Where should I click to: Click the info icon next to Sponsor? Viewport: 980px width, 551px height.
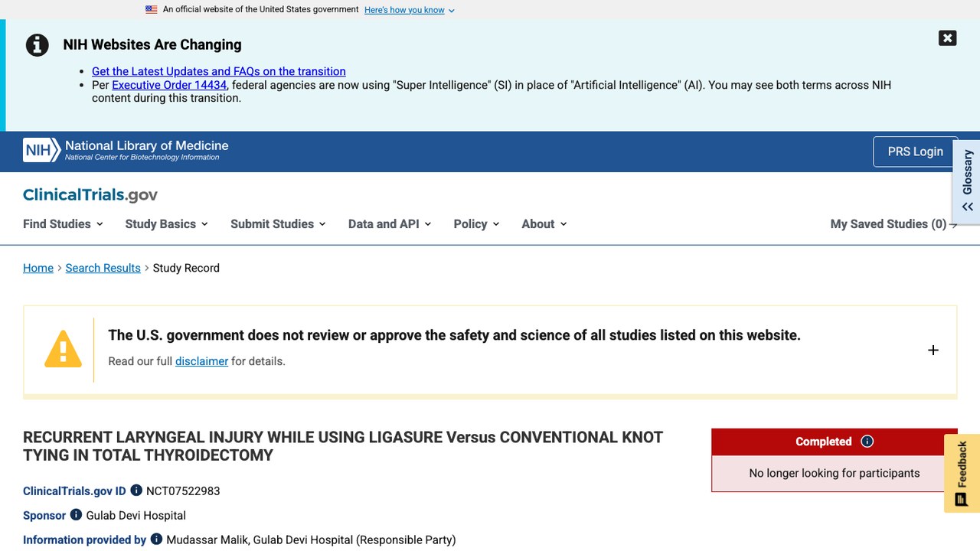76,515
